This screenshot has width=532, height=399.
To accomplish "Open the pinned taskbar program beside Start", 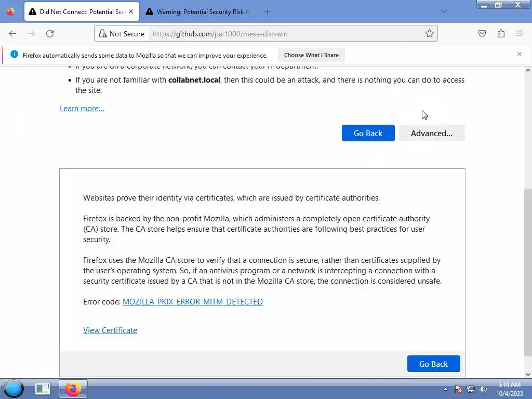I will [43, 389].
